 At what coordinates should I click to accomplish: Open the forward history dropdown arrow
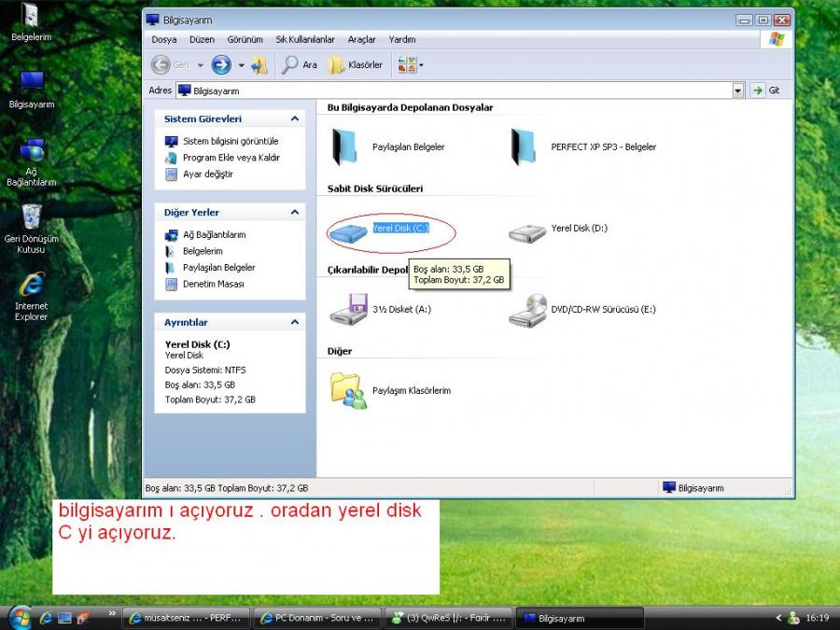pos(241,65)
